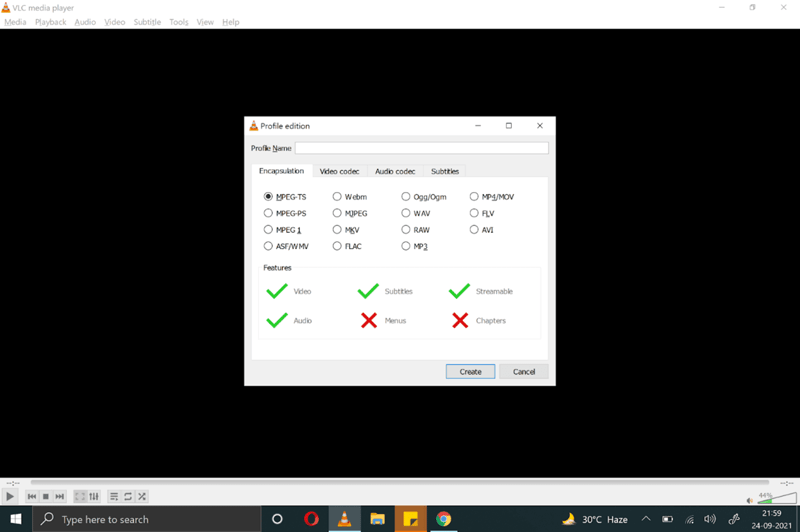Image resolution: width=800 pixels, height=532 pixels.
Task: Click the Play button in VLC
Action: coord(10,496)
